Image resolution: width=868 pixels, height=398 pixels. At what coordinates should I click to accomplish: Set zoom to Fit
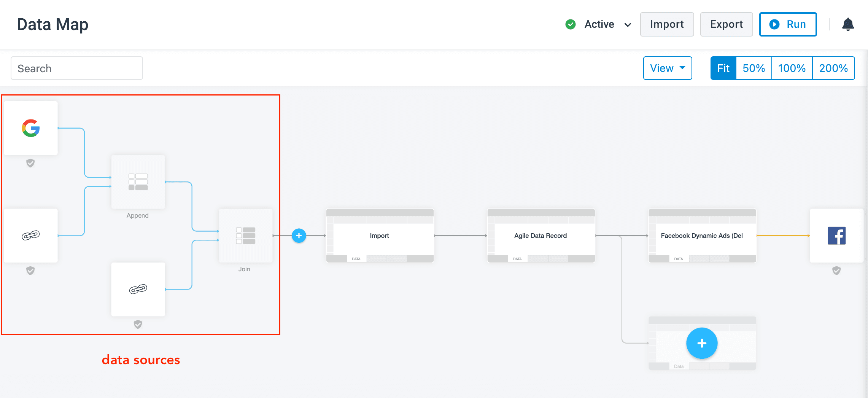click(723, 68)
